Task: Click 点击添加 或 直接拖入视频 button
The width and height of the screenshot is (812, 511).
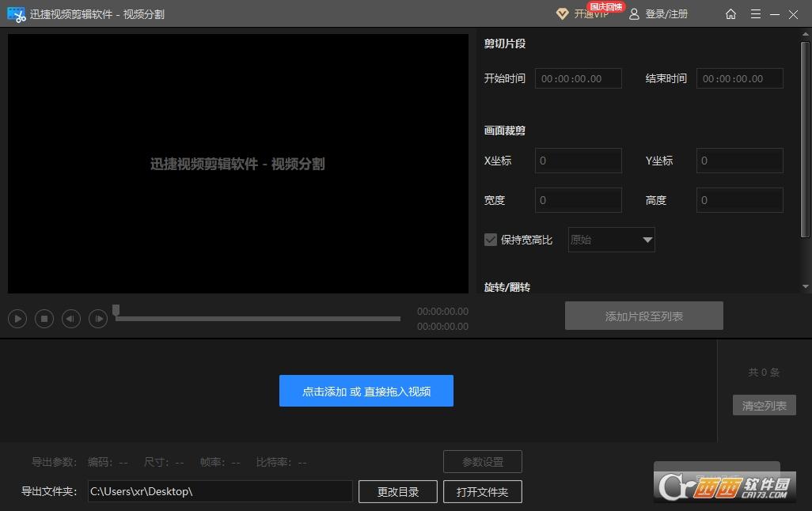Action: (x=366, y=391)
